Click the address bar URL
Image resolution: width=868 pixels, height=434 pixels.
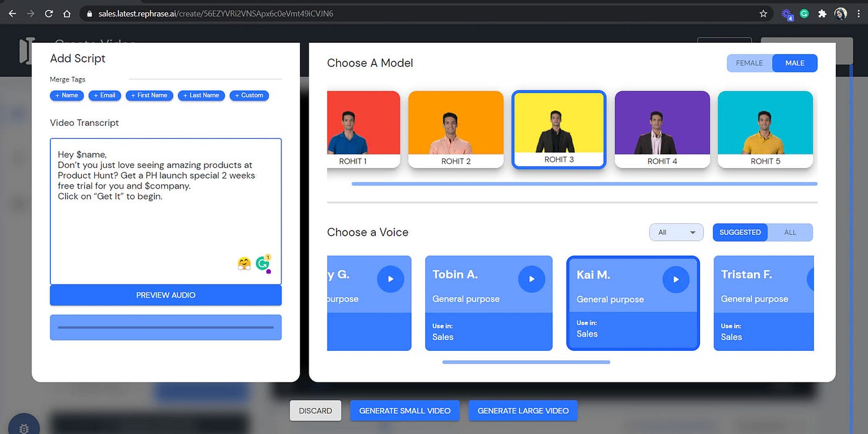[x=216, y=13]
